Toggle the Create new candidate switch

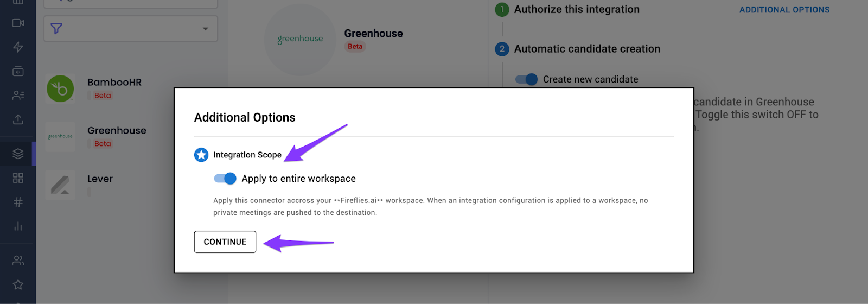[526, 79]
